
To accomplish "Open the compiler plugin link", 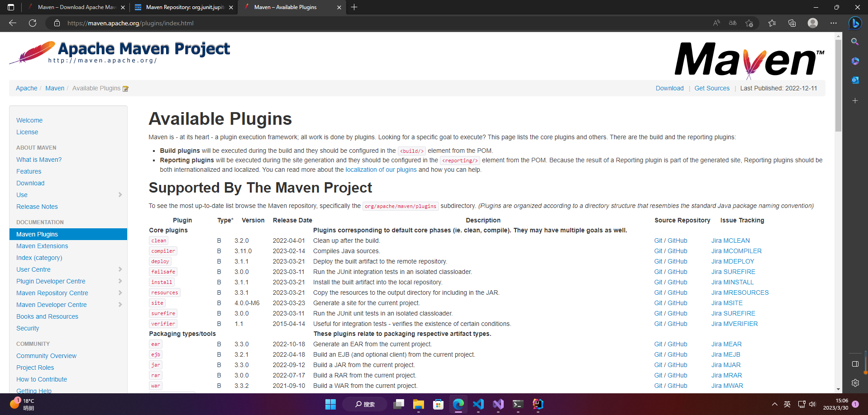I will 163,251.
